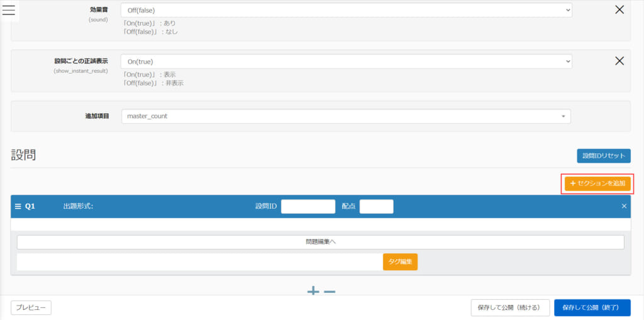This screenshot has height=320, width=644.
Task: Click the Q1 drag handle icon
Action: (18, 206)
